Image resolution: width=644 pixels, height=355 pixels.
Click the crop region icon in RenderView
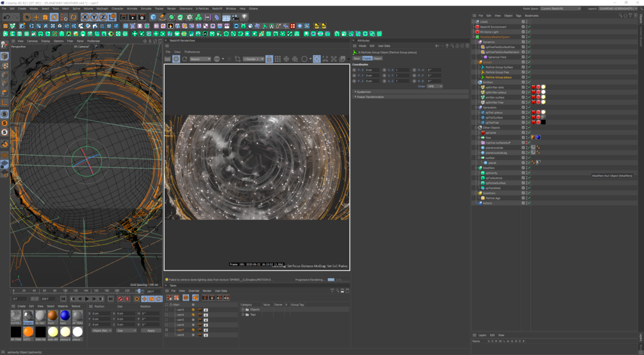[x=237, y=59]
